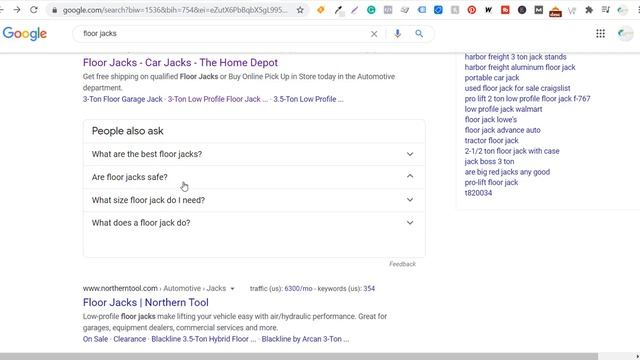Viewport: 640px width, 360px height.
Task: Open the dark circle extension icon
Action: click(522, 10)
